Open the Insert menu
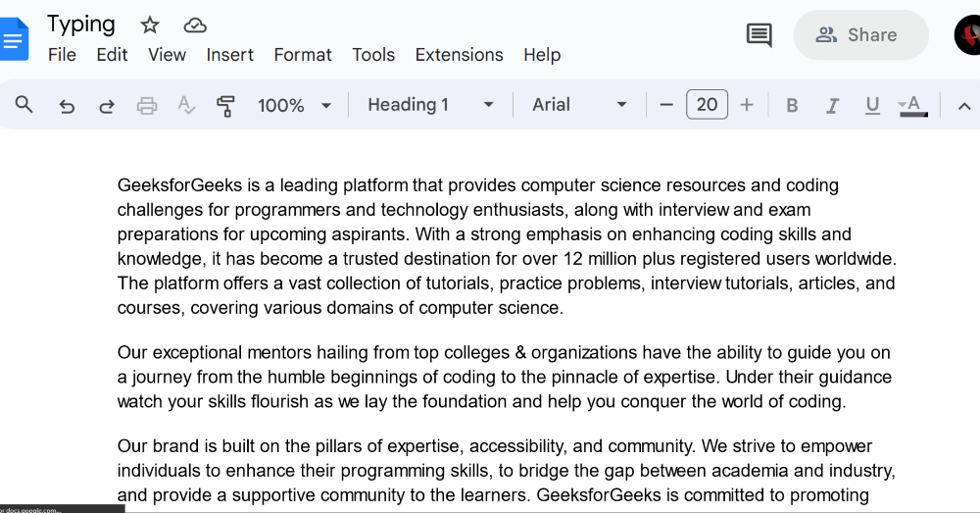 229,55
